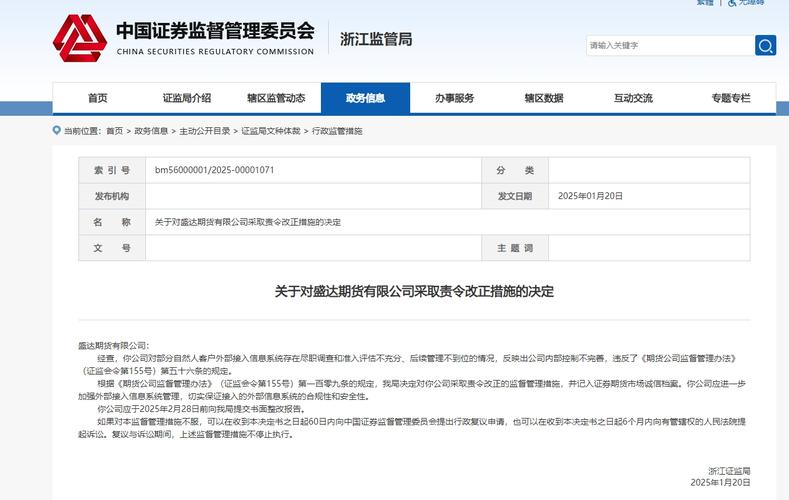The height and width of the screenshot is (500, 789).
Task: Go to 行政监管措施 in the breadcrumb
Action: tap(337, 131)
